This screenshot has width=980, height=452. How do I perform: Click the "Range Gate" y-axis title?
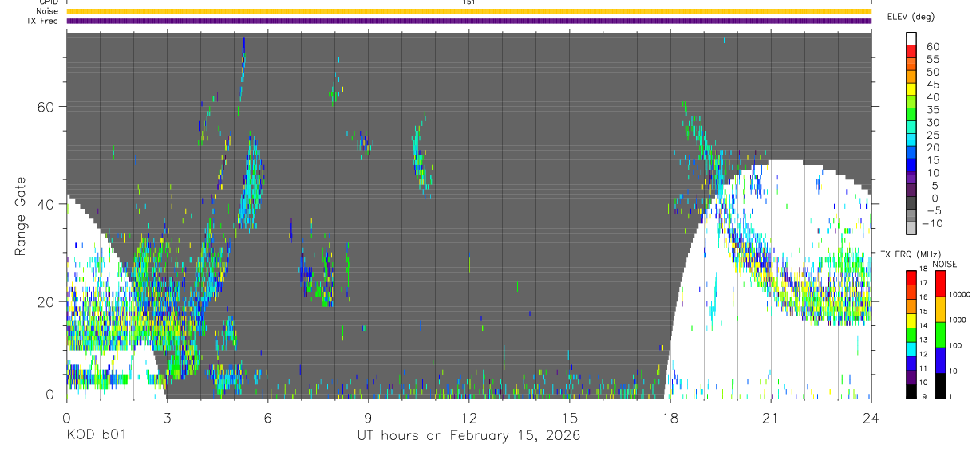click(x=22, y=217)
